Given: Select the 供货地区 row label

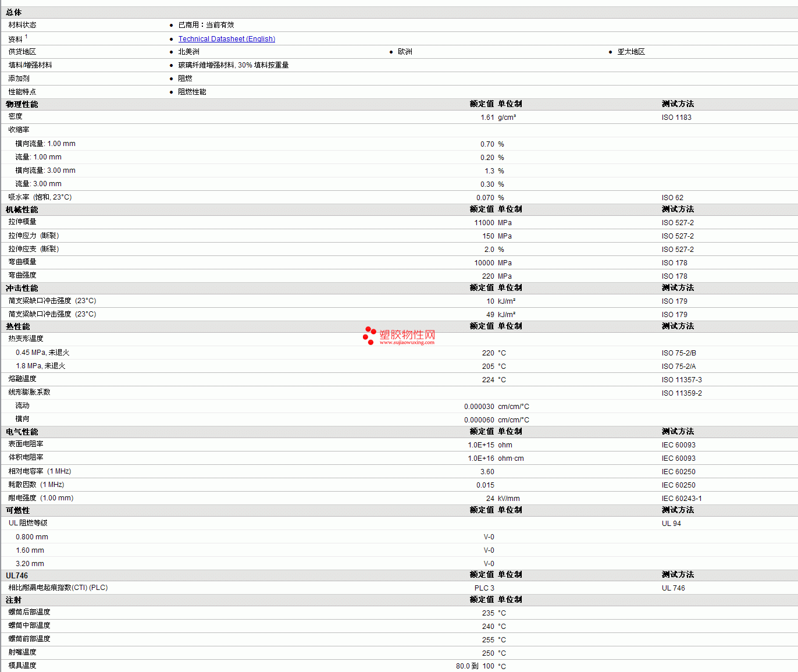Looking at the screenshot, I should [22, 52].
